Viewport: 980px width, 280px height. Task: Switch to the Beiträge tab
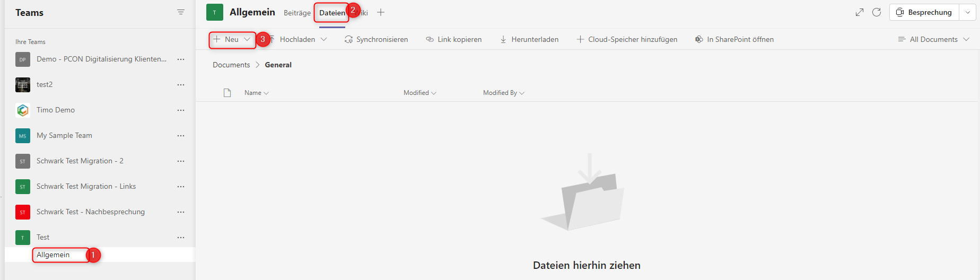[297, 13]
